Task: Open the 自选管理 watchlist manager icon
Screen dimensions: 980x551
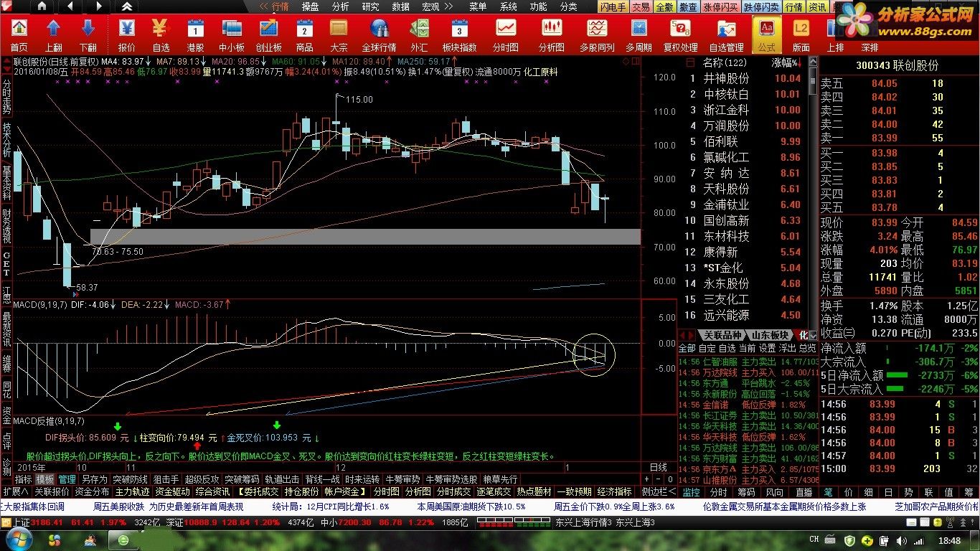Action: click(726, 34)
